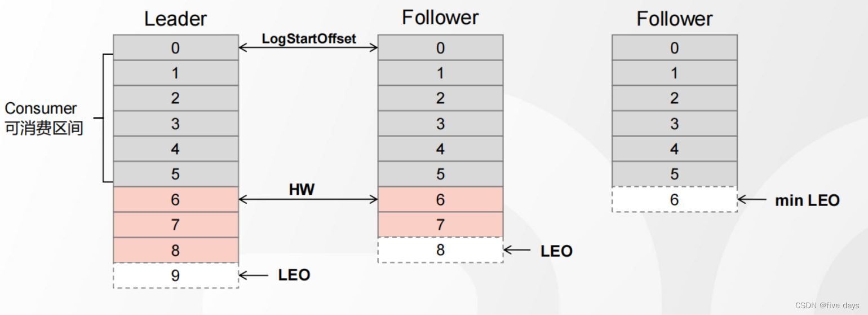Image resolution: width=868 pixels, height=315 pixels.
Task: Click the Leader's dashed cell 9
Action: [176, 275]
